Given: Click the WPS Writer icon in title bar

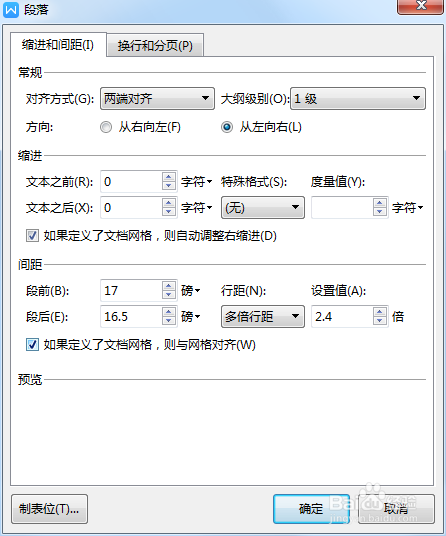Looking at the screenshot, I should [x=11, y=10].
